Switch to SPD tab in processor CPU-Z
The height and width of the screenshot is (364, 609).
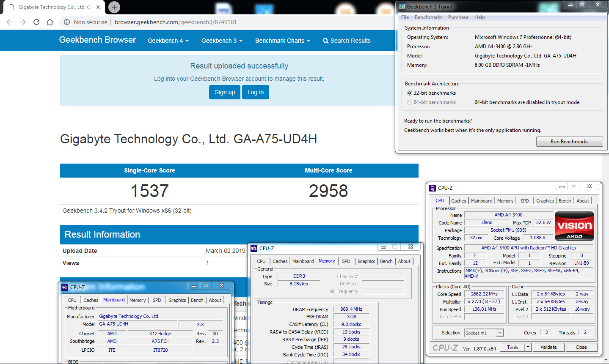tap(525, 201)
